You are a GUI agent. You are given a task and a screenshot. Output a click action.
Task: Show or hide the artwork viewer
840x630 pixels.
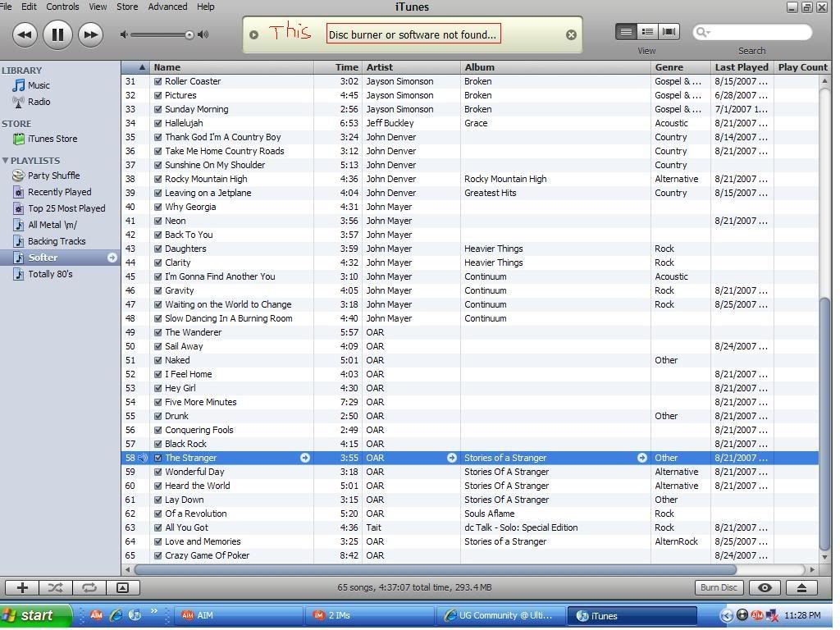[x=123, y=588]
